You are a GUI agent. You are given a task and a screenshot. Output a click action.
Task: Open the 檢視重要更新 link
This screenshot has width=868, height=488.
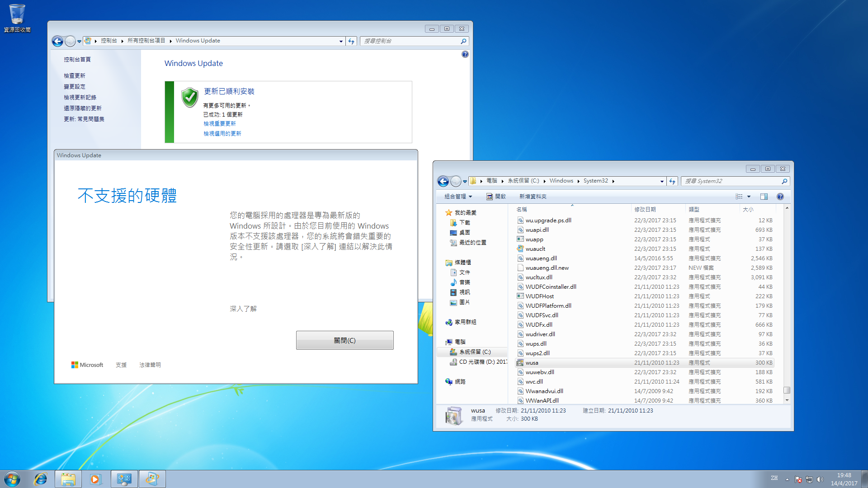(x=220, y=124)
